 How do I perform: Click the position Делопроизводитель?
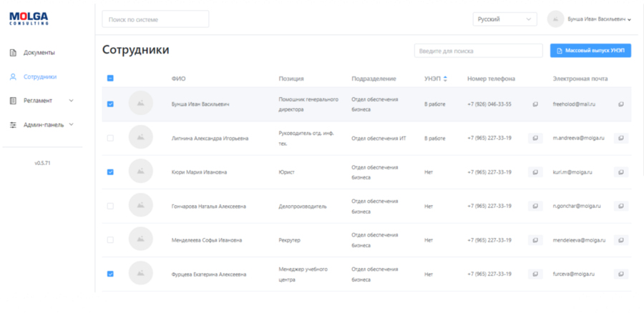point(303,206)
